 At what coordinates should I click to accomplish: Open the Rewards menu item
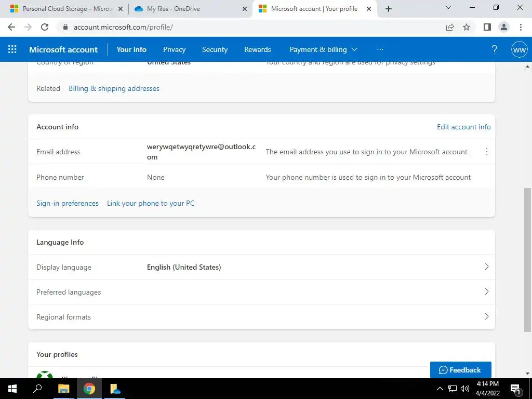tap(258, 49)
